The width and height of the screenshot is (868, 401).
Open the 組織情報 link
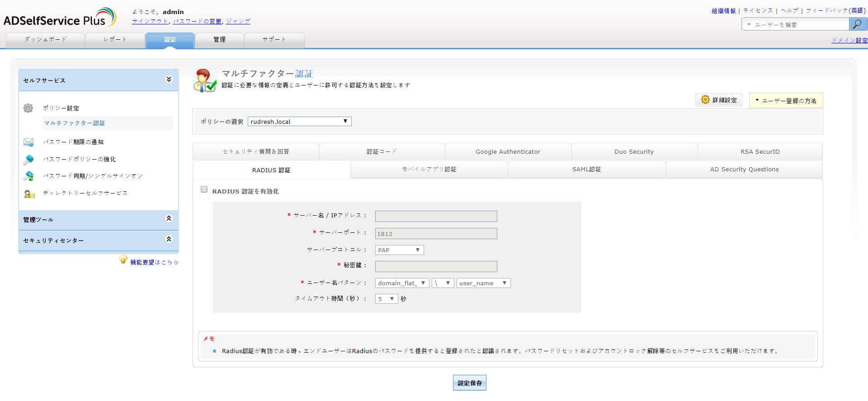point(724,11)
